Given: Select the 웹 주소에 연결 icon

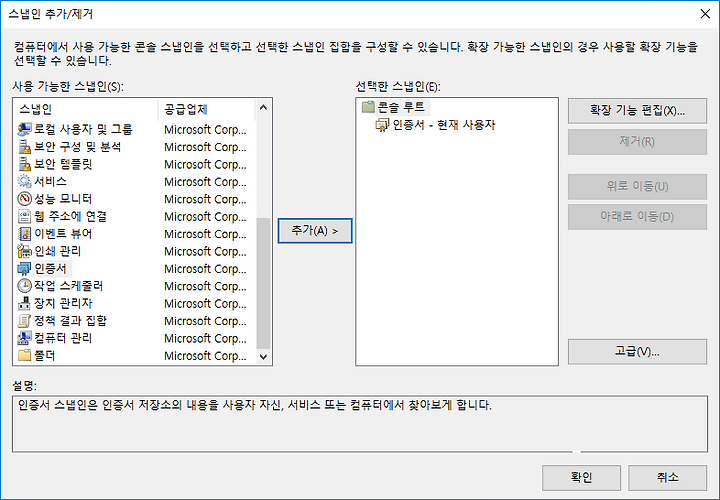Looking at the screenshot, I should (x=24, y=216).
